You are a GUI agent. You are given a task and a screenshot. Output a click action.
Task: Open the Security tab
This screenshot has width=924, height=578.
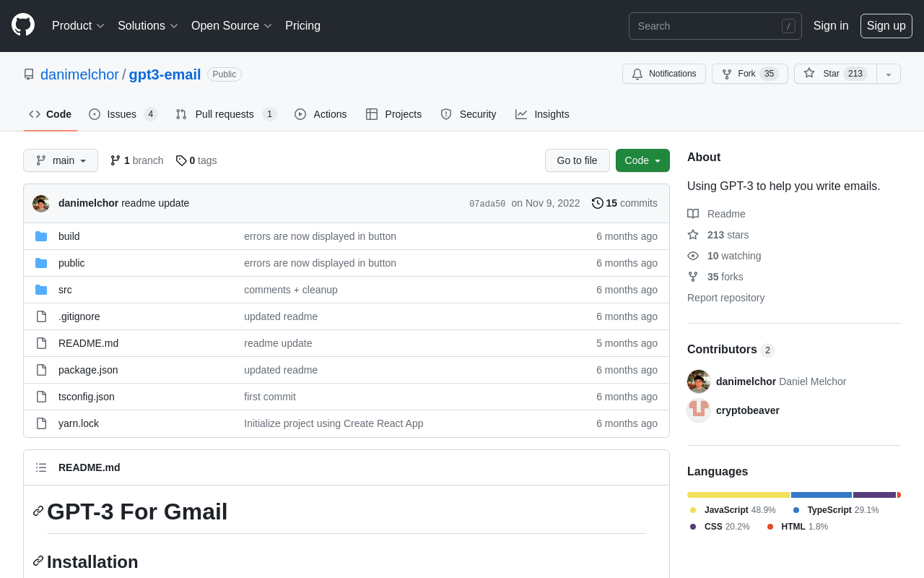[x=468, y=114]
